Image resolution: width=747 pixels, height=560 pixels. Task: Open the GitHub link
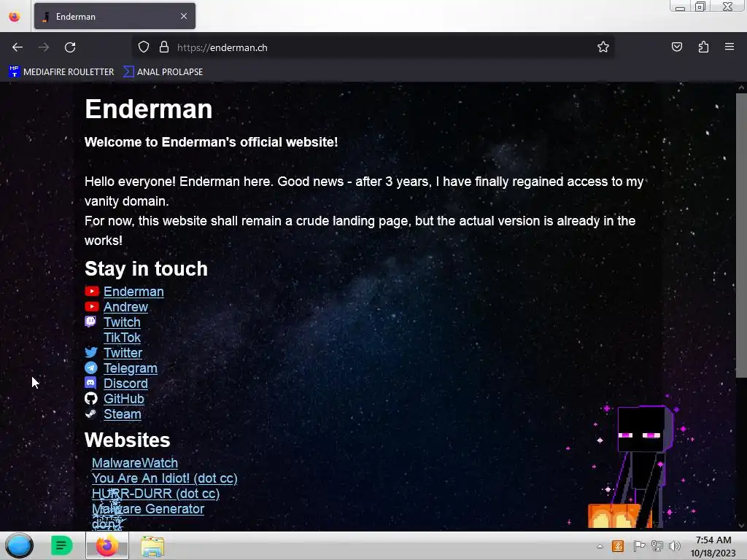coord(124,399)
